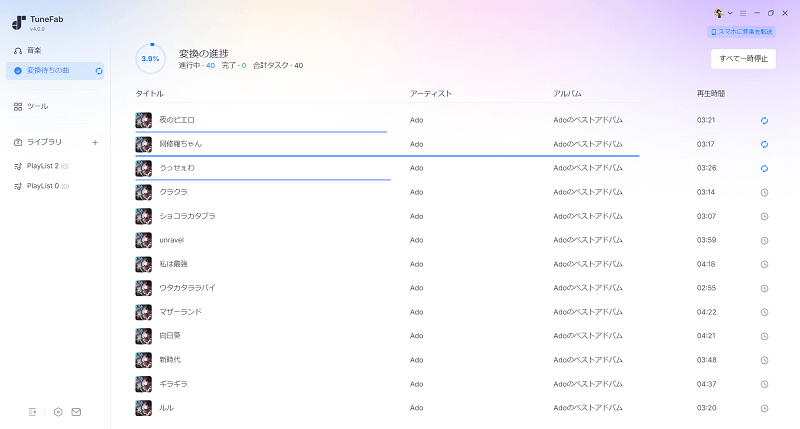Add a new library playlist with plus icon

coord(95,142)
